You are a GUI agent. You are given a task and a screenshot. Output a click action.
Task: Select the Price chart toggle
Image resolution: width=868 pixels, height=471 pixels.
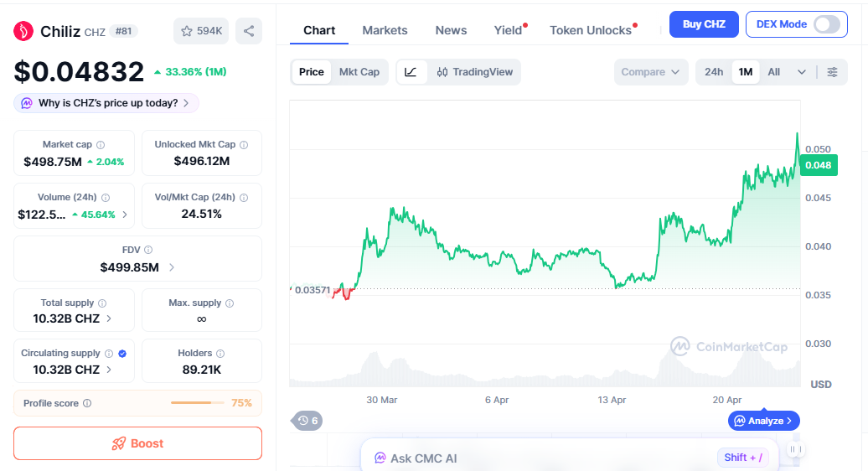point(311,72)
